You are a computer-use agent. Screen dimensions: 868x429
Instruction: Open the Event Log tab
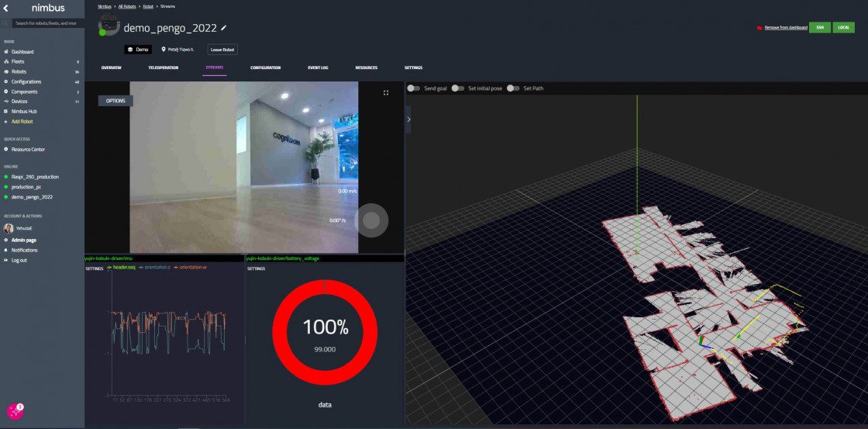tap(318, 68)
